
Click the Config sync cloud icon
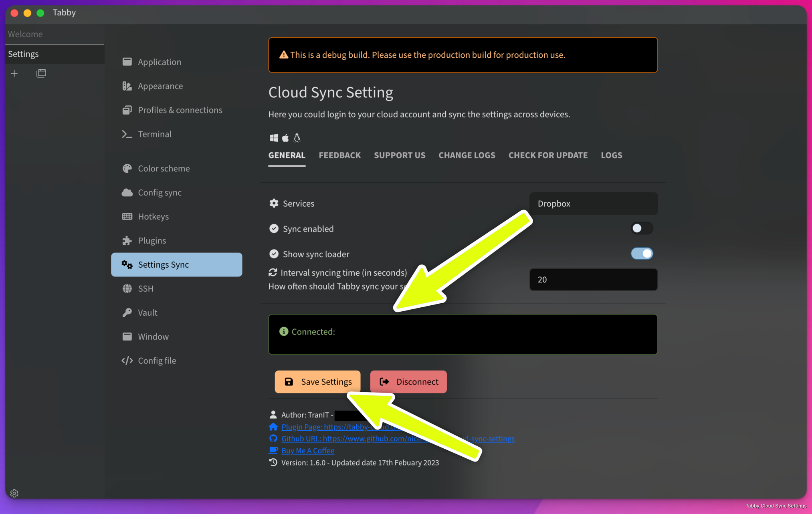point(127,192)
